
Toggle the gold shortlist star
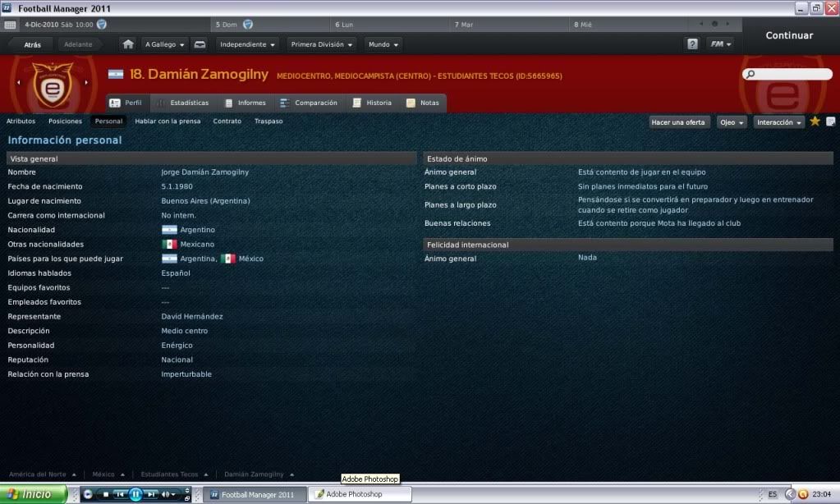click(x=815, y=121)
